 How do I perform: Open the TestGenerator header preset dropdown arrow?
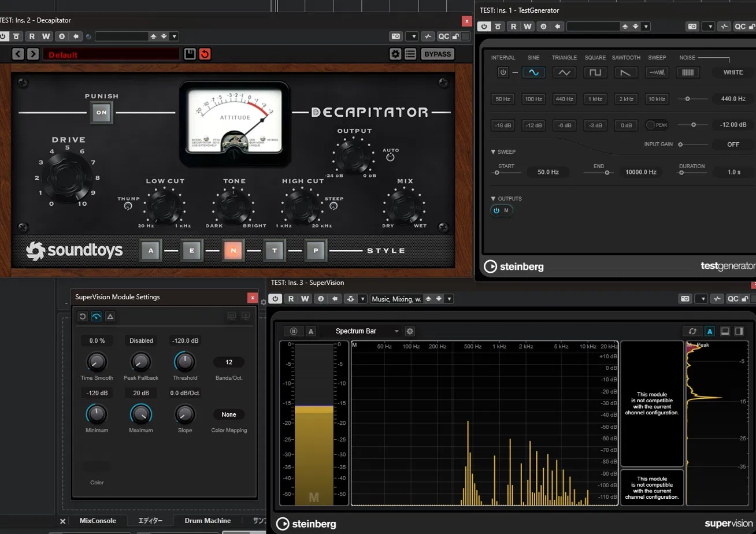(x=646, y=27)
